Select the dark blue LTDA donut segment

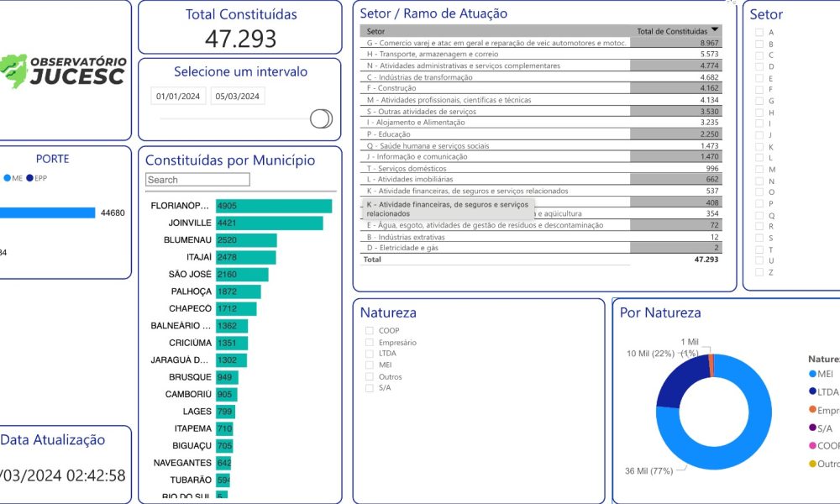[676, 381]
